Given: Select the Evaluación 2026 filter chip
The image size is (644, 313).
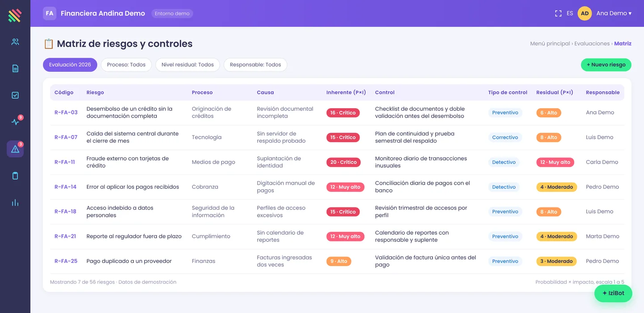Looking at the screenshot, I should click(70, 65).
